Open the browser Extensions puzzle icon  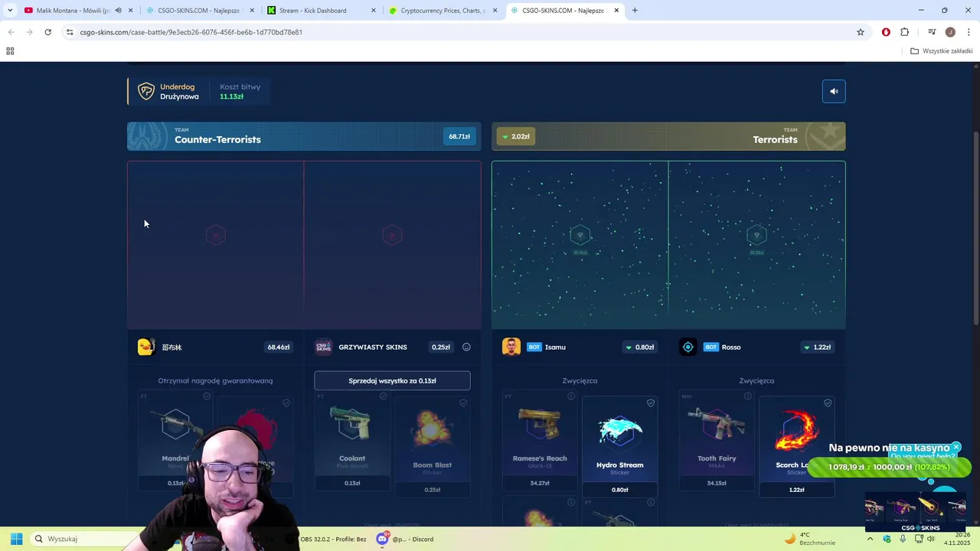coord(905,32)
